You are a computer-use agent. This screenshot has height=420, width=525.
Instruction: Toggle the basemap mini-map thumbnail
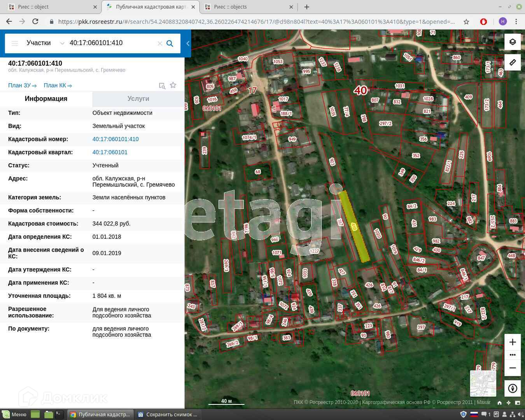tap(483, 383)
